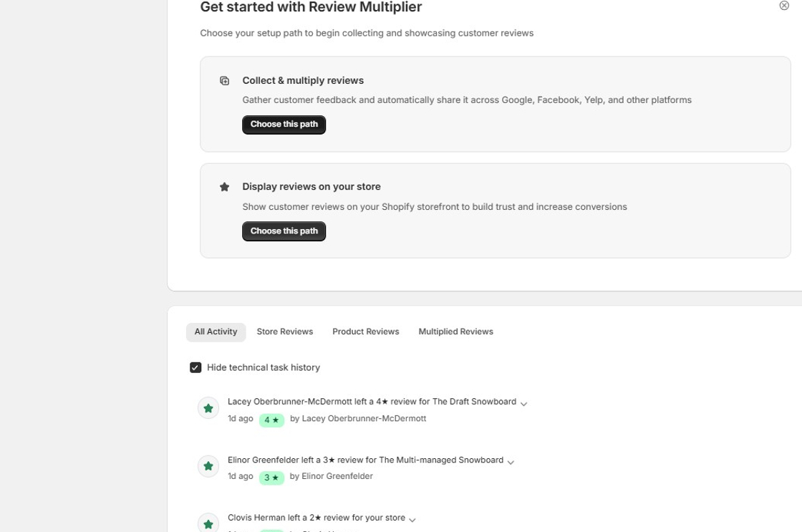Click the collect & multiply reviews icon
The width and height of the screenshot is (802, 532).
(x=225, y=80)
